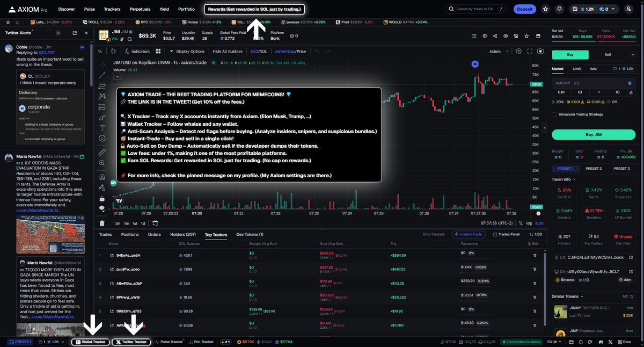Switch the chart to fullscreen mode

point(529,52)
